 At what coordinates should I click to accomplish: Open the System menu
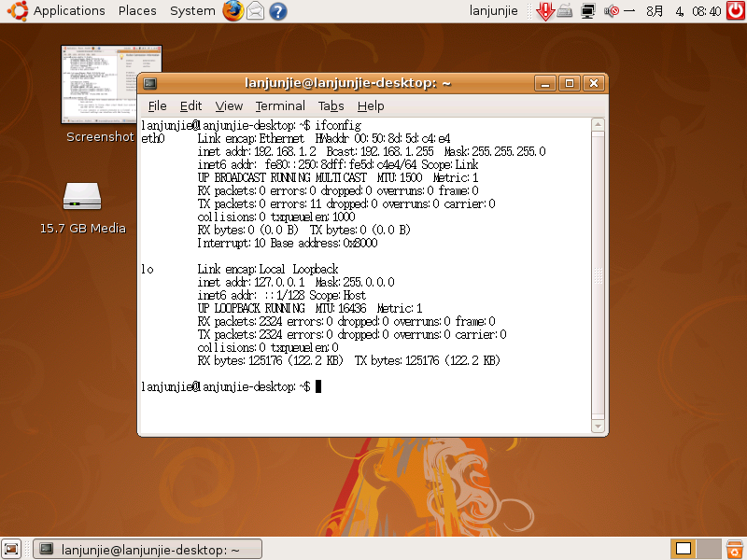click(x=192, y=10)
